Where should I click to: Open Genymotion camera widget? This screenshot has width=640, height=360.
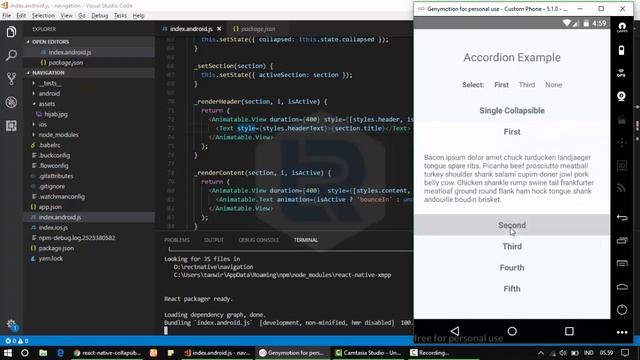pyautogui.click(x=622, y=96)
